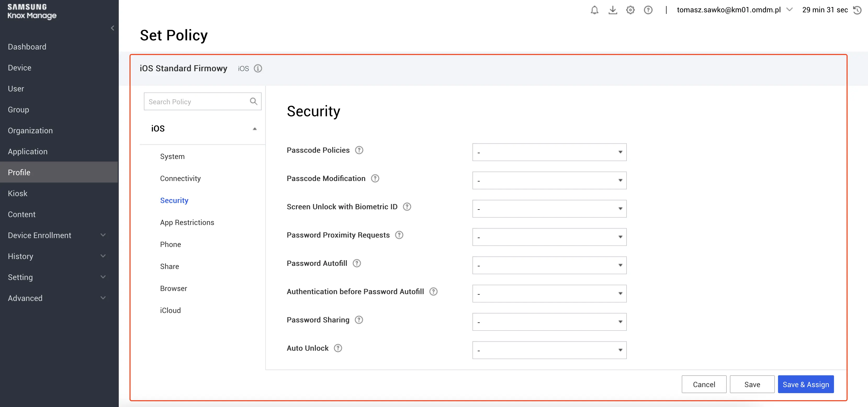This screenshot has width=868, height=407.
Task: Collapse the left sidebar arrow
Action: click(112, 28)
